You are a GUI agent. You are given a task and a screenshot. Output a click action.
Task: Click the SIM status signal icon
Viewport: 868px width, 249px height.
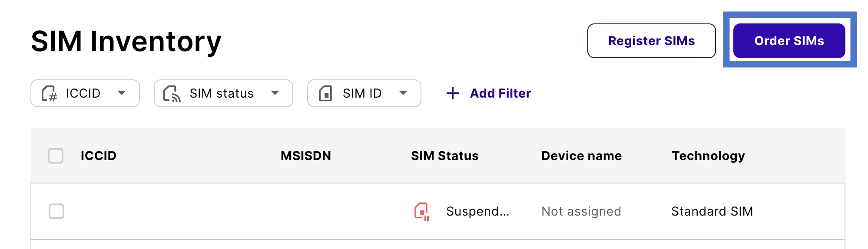click(x=172, y=93)
